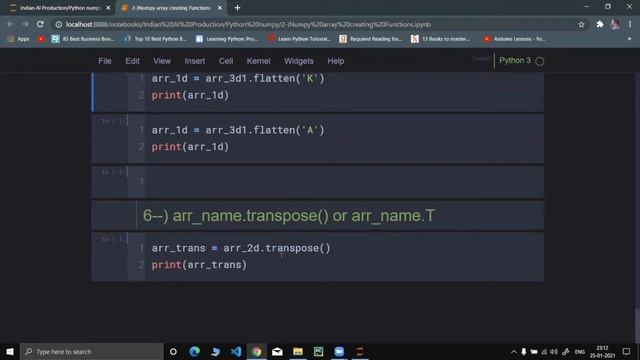Open the '13 Books to master...' bookmark
640x360 pixels.
click(441, 39)
